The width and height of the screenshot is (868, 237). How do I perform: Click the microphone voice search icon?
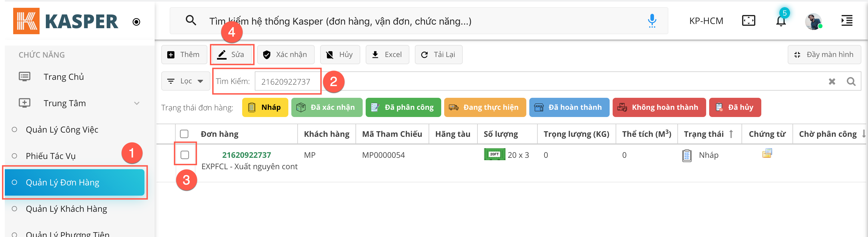[x=652, y=21]
